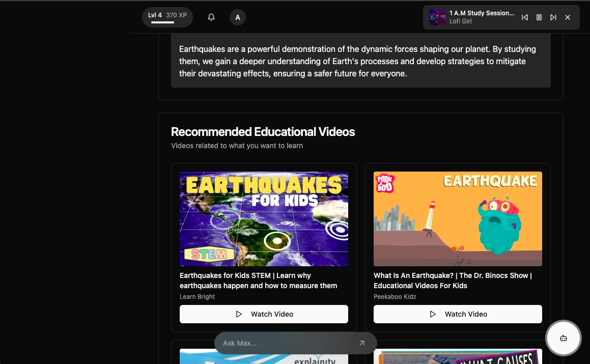Open the explainity video thumbnail
Image resolution: width=590 pixels, height=364 pixels.
(x=264, y=356)
